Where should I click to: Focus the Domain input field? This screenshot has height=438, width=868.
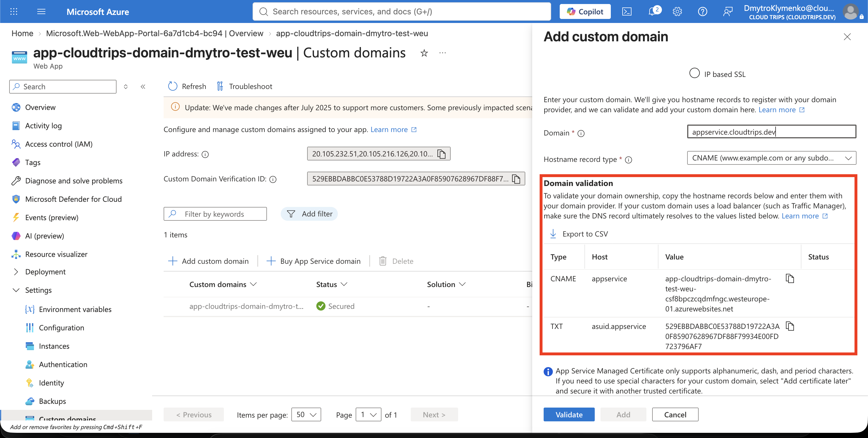click(x=772, y=132)
